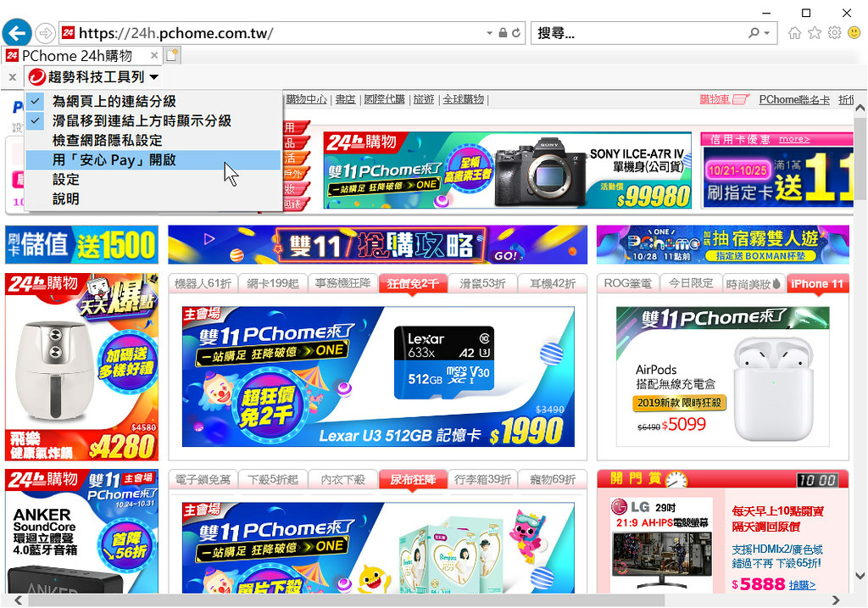Screen dimensions: 868x608
Task: Click the more> link beside 信用卡優惠
Action: 794,140
